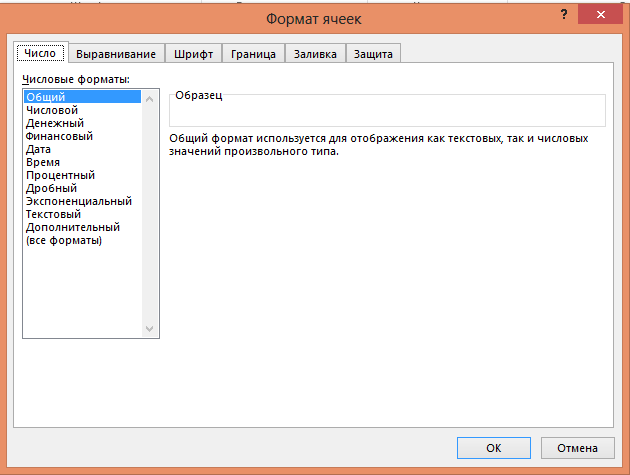Pick the Дополнительный format
The image size is (630, 475).
point(82,227)
